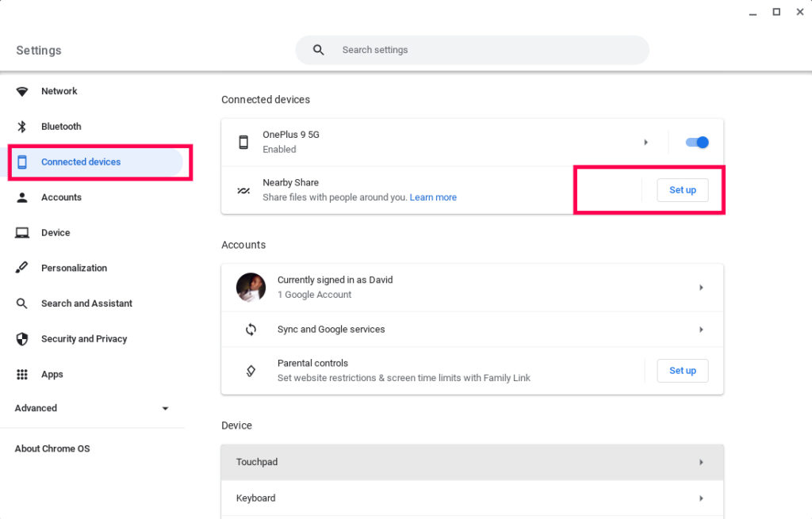Click the 'Nearby Share' label
The image size is (812, 519).
(x=290, y=183)
